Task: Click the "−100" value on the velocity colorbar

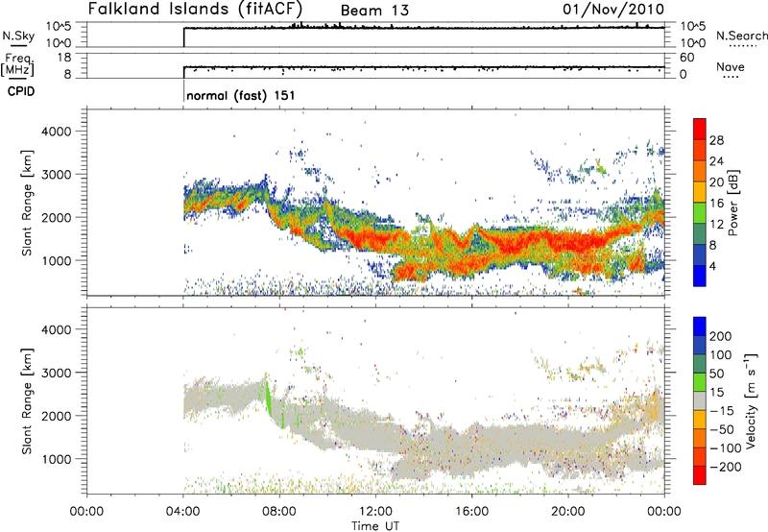Action: pyautogui.click(x=726, y=448)
